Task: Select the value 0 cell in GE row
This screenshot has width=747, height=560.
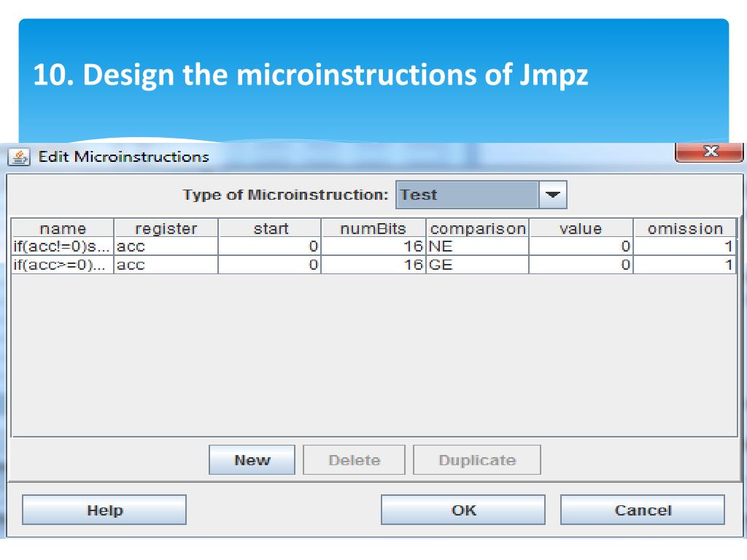Action: pyautogui.click(x=581, y=265)
